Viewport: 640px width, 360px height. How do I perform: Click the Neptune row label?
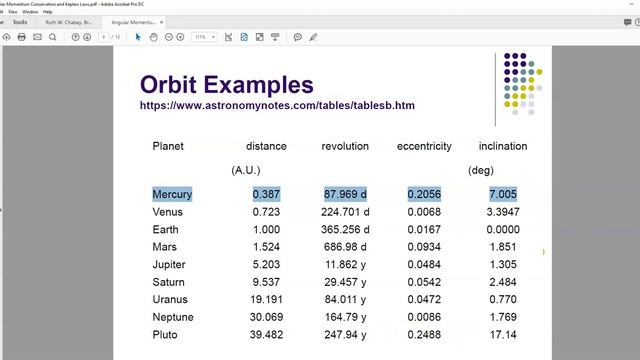pyautogui.click(x=173, y=317)
